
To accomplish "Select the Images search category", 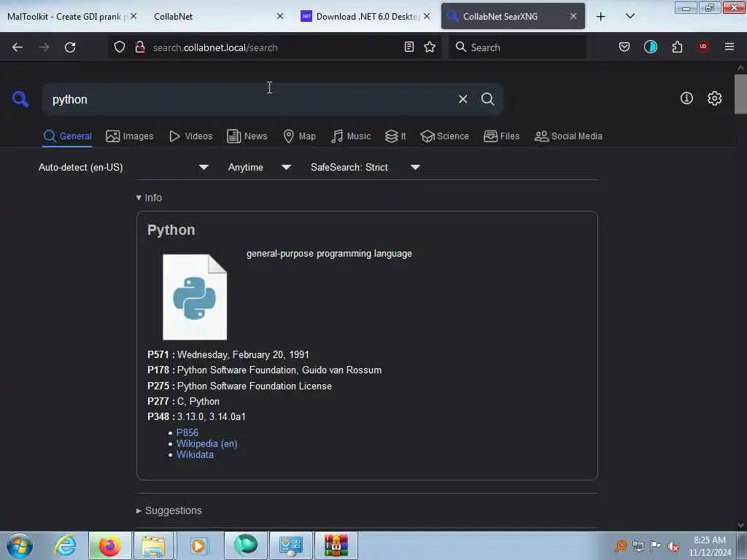I will point(130,136).
